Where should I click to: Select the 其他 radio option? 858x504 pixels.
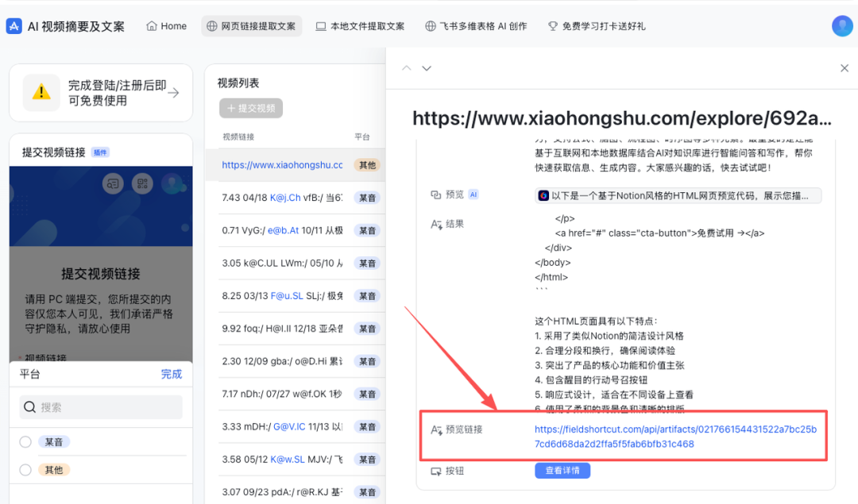[25, 470]
